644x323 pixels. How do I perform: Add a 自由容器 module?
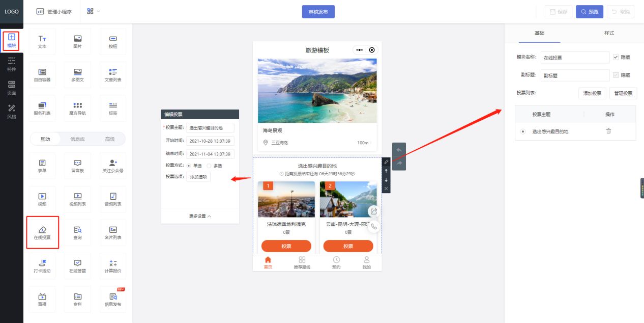42,75
